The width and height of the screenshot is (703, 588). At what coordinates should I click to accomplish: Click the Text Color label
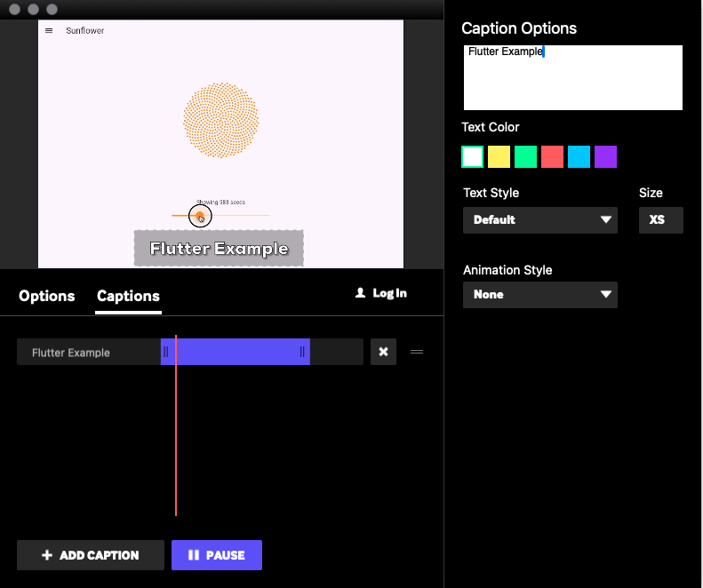(490, 127)
